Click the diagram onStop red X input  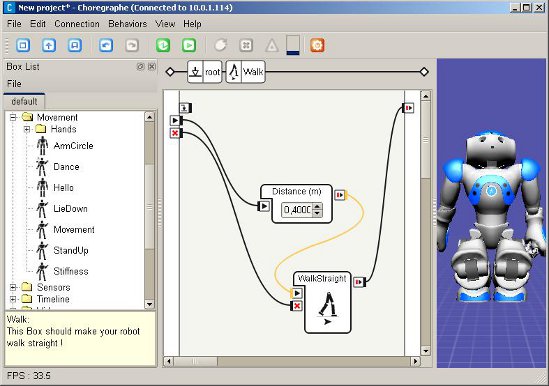pyautogui.click(x=175, y=133)
